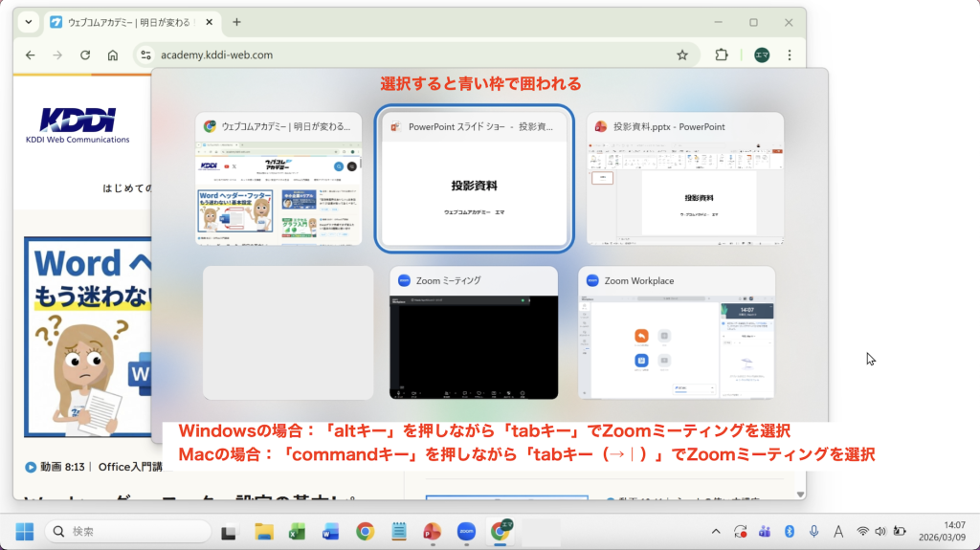The width and height of the screenshot is (980, 550).
Task: Open Chrome three-dot menu
Action: (790, 55)
